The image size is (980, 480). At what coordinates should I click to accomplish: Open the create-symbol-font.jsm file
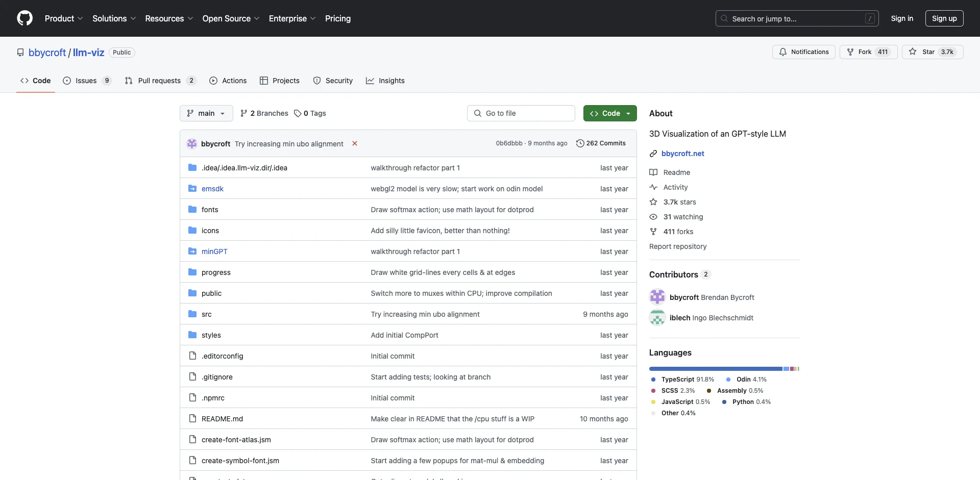[240, 461]
